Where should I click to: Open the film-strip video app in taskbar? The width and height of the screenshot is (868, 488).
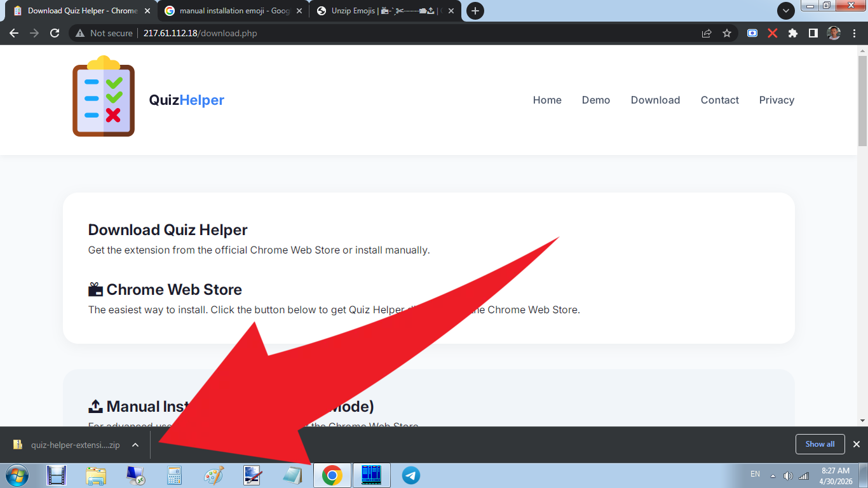(57, 475)
